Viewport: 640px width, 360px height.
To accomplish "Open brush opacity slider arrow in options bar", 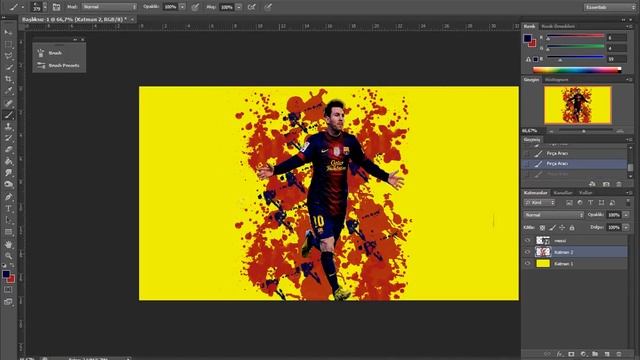I will [x=182, y=7].
